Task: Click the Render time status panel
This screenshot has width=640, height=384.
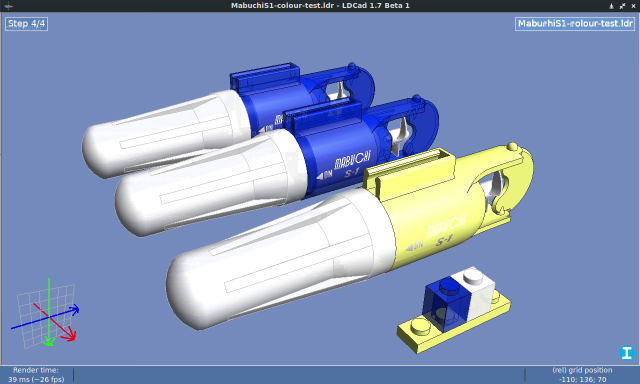Action: point(36,375)
